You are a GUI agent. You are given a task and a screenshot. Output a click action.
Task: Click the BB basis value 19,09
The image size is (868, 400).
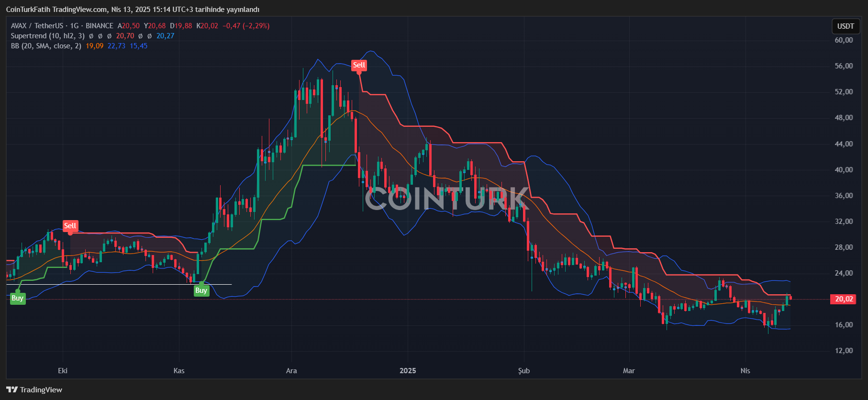click(x=95, y=46)
